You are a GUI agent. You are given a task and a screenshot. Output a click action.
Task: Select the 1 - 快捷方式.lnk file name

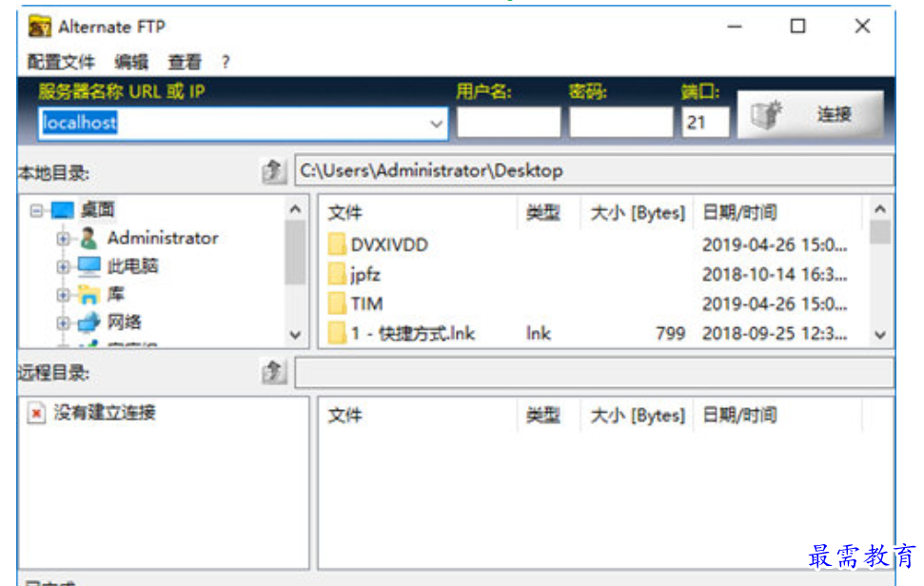coord(412,333)
